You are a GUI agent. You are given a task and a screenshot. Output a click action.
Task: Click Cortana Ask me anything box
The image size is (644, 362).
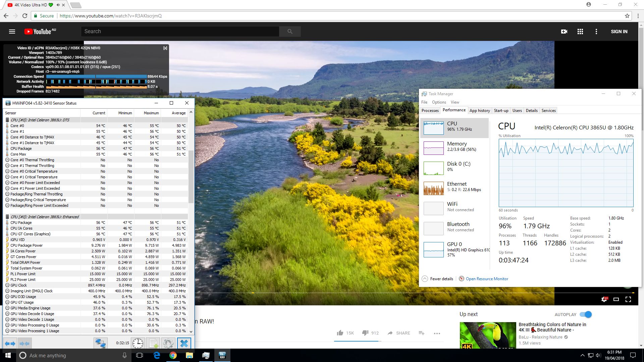74,355
